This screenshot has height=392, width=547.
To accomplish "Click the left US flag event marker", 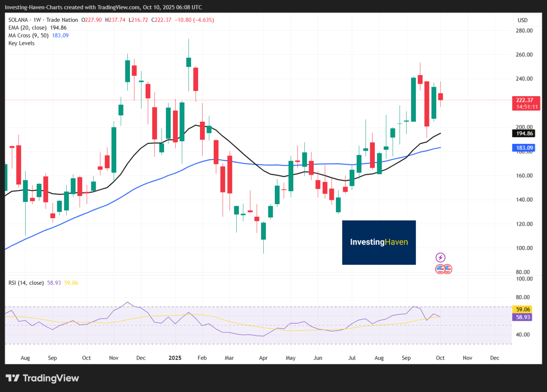I will [x=440, y=269].
